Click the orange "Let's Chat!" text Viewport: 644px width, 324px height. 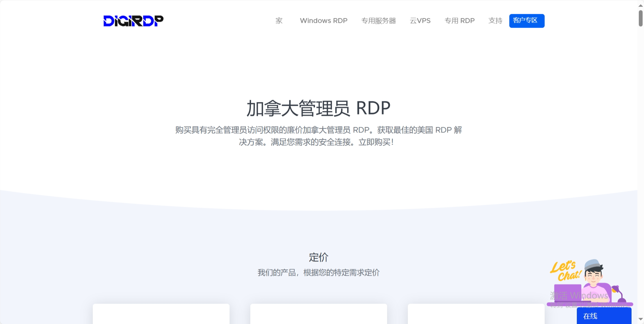[565, 270]
